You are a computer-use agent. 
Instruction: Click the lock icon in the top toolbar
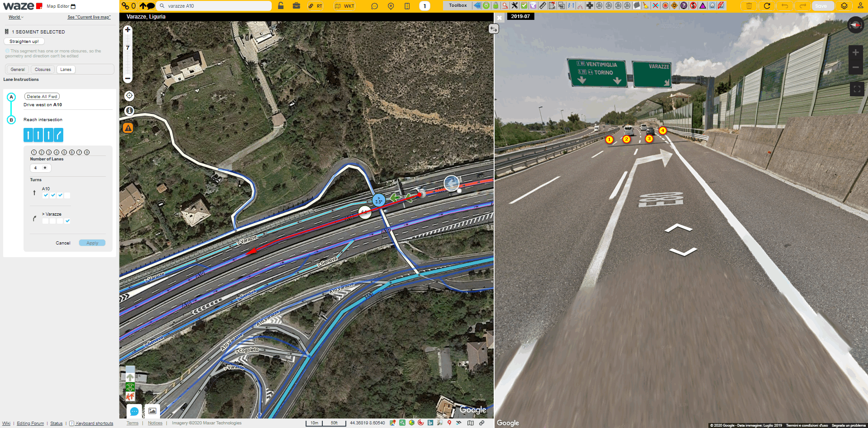281,6
